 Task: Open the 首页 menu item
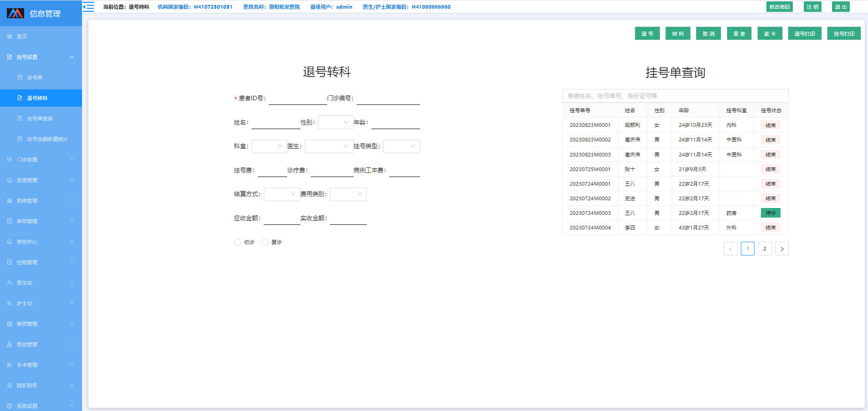pyautogui.click(x=41, y=36)
